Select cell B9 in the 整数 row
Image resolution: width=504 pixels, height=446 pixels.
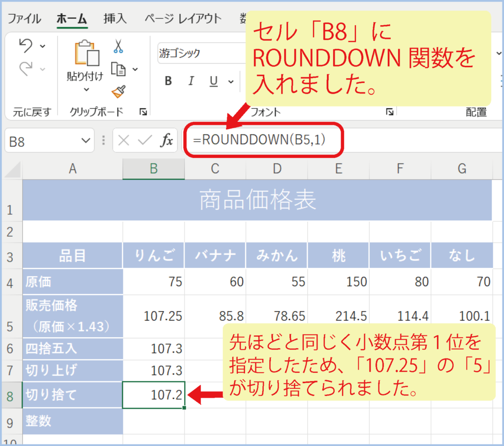tap(154, 421)
